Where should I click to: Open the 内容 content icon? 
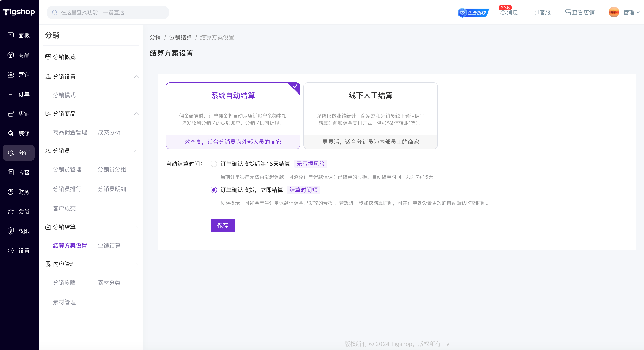coord(11,172)
